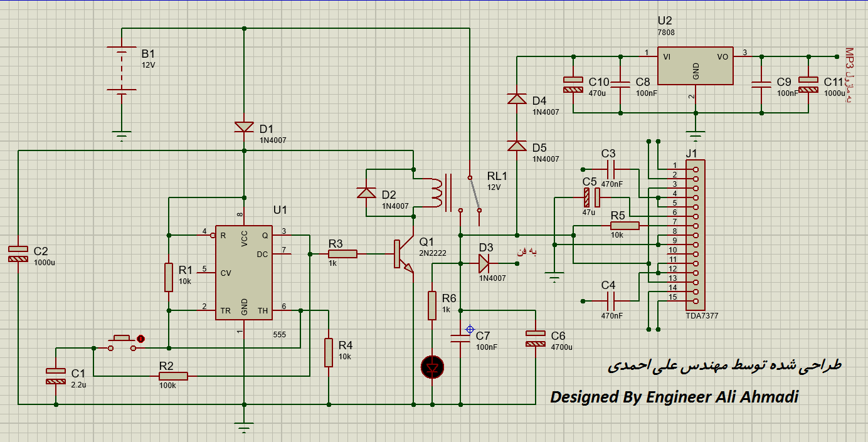Click resistor R2 100k
868x442 pixels.
click(x=173, y=376)
